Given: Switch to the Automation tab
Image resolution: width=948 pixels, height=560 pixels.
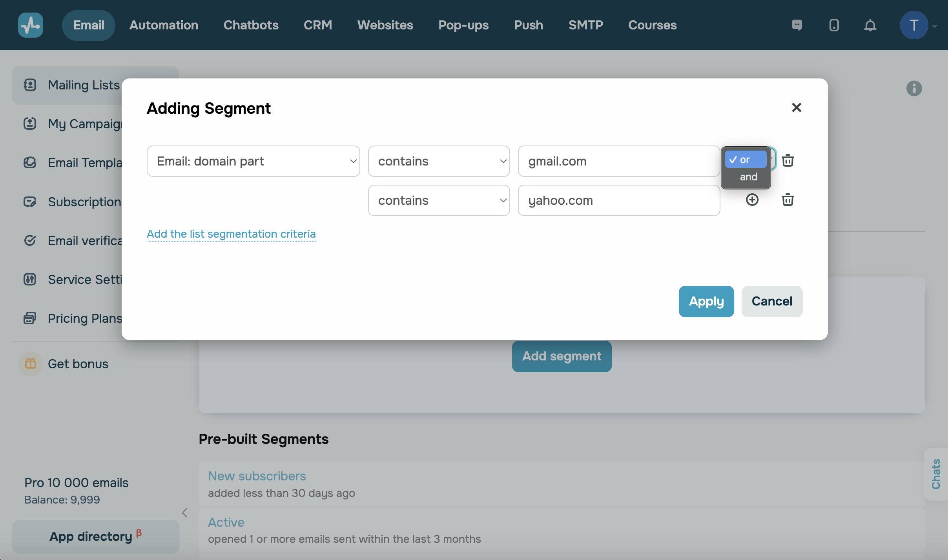Looking at the screenshot, I should (164, 25).
